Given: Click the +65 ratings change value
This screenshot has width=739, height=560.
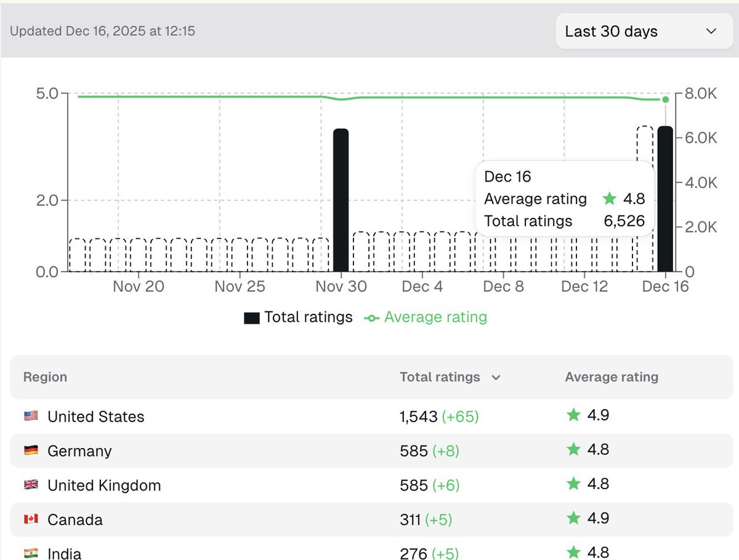Looking at the screenshot, I should pyautogui.click(x=460, y=417).
